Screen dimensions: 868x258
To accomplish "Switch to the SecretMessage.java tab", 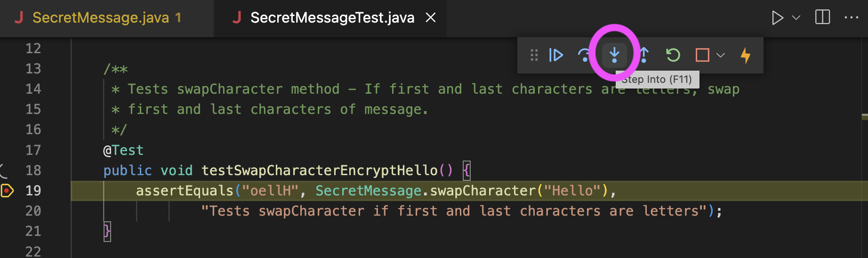I will point(100,18).
